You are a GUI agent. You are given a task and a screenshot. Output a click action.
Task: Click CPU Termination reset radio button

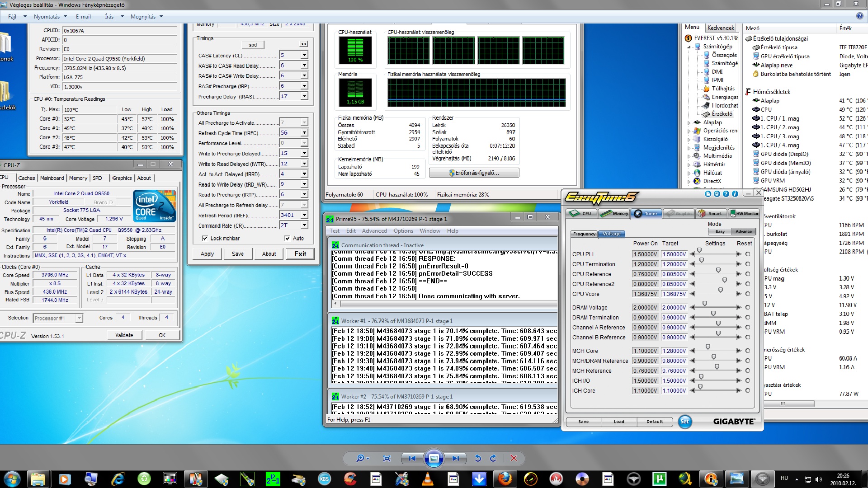tap(747, 264)
